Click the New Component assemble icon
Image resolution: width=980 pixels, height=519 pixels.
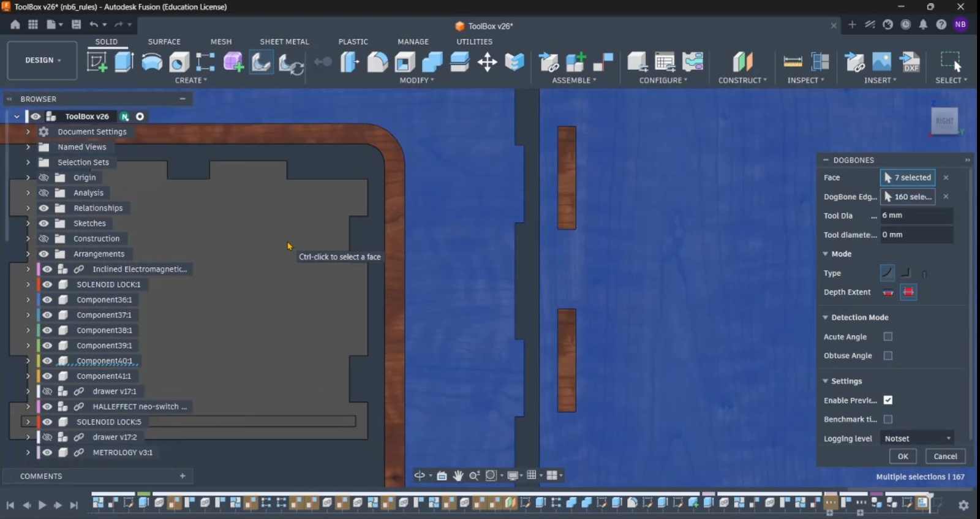576,62
